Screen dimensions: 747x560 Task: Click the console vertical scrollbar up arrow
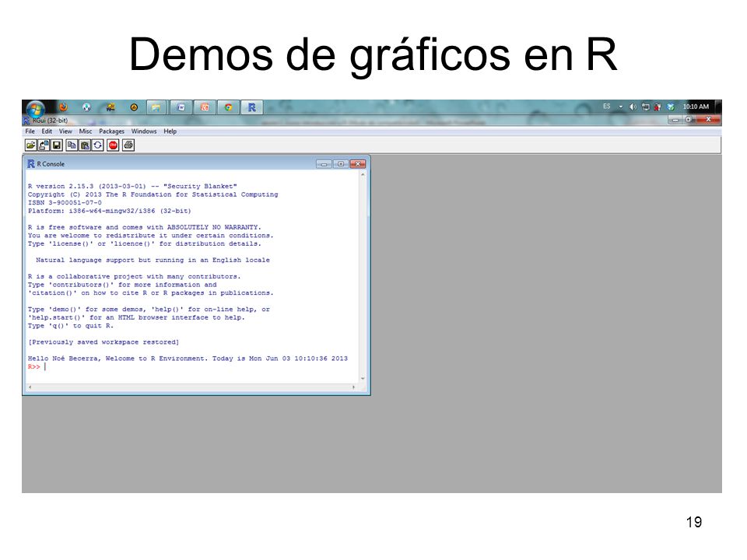(x=363, y=175)
